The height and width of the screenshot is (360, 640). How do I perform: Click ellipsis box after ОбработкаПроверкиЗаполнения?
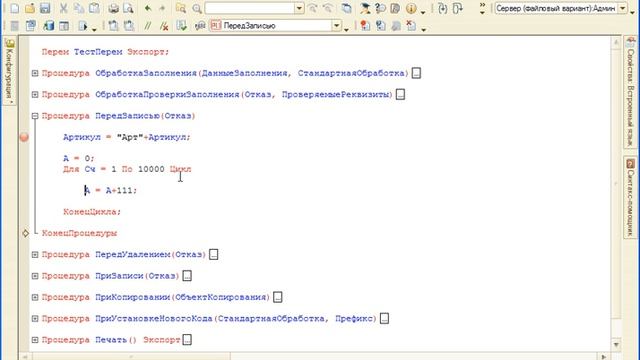coord(400,95)
